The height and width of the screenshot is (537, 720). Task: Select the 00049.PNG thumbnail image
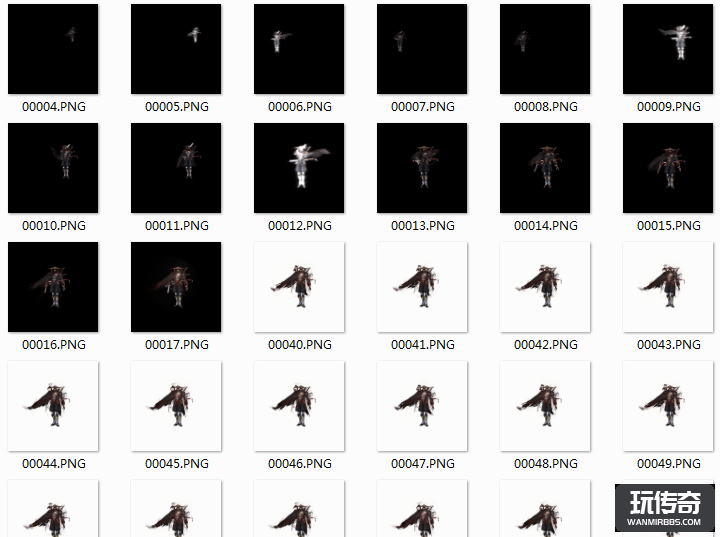668,406
